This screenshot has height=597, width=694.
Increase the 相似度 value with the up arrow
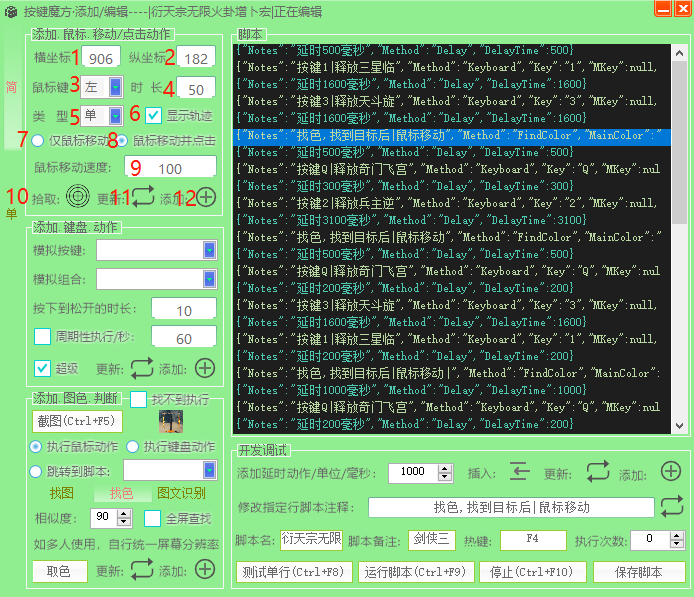click(x=124, y=513)
